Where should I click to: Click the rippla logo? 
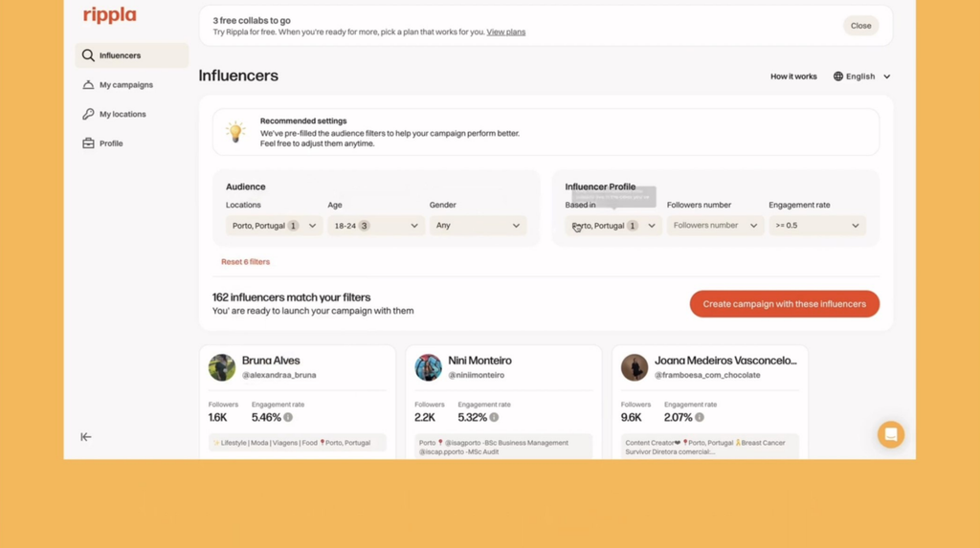(109, 15)
